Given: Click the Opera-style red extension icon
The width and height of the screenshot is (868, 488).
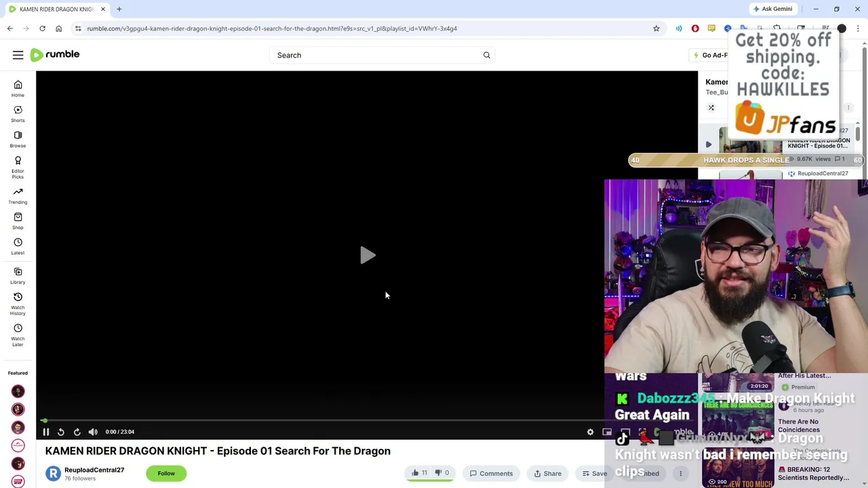Looking at the screenshot, I should pyautogui.click(x=695, y=28).
